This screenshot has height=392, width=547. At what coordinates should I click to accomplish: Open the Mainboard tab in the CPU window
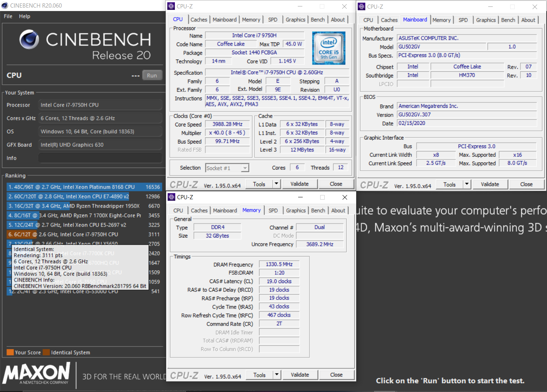tap(225, 20)
